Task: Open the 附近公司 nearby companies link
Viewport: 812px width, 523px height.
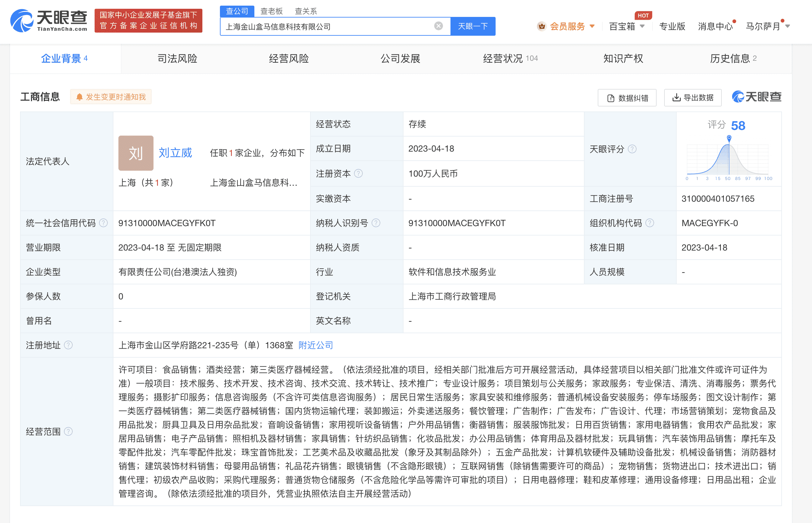Action: tap(315, 345)
